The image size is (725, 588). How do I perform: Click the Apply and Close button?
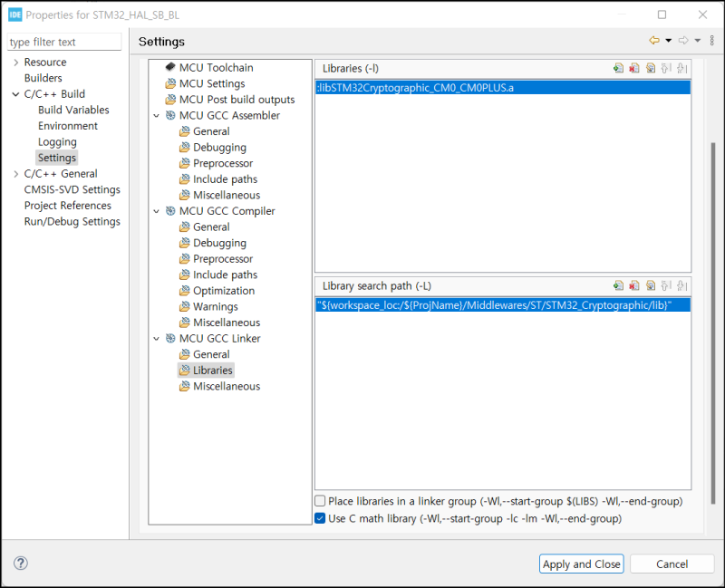pos(581,564)
